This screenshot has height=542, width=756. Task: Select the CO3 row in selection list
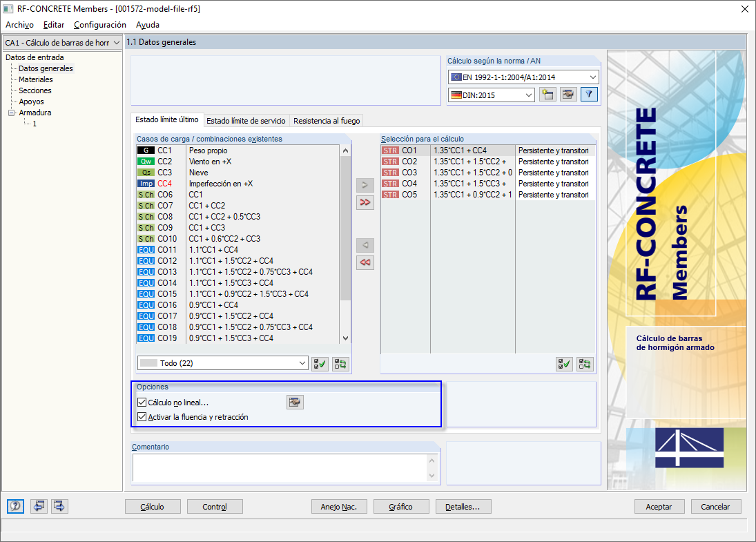pyautogui.click(x=487, y=173)
